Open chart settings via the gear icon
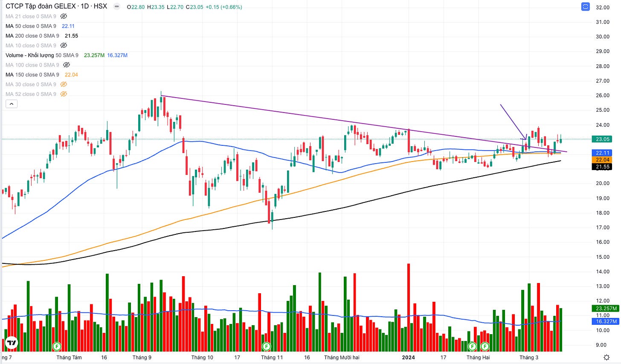 (606, 357)
